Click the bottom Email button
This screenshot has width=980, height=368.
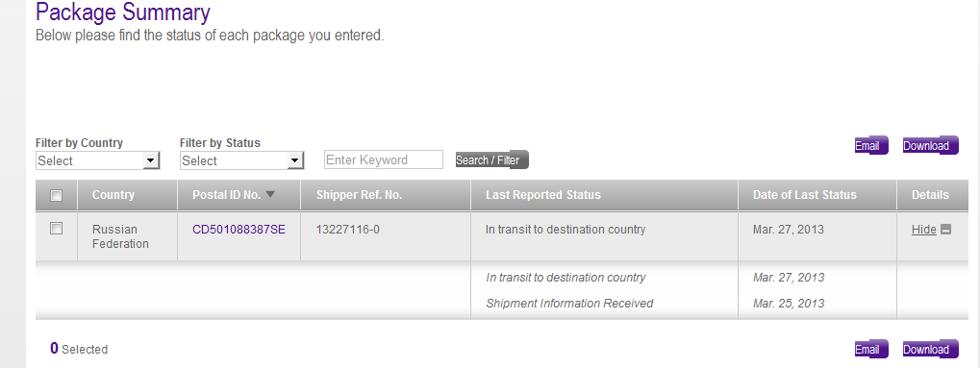tap(871, 349)
